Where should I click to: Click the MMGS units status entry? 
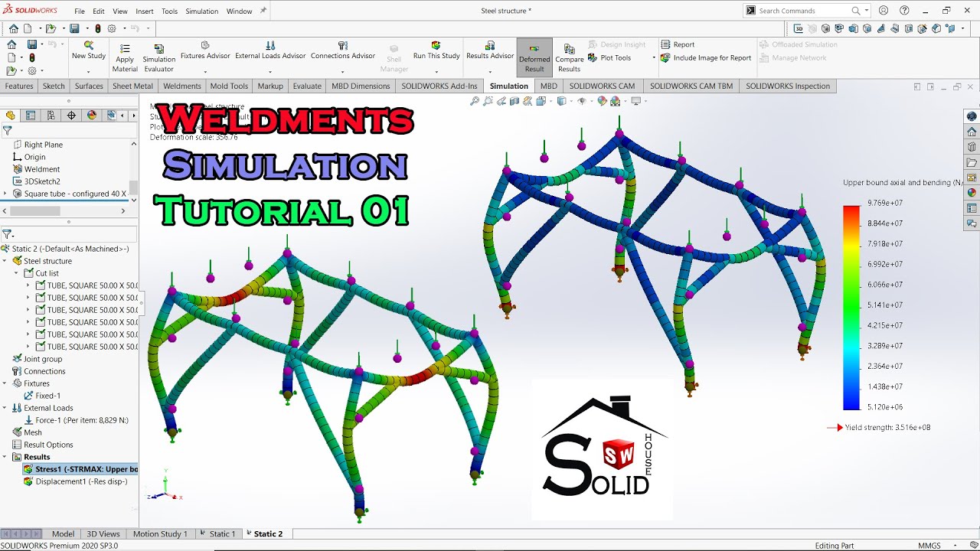pos(929,546)
